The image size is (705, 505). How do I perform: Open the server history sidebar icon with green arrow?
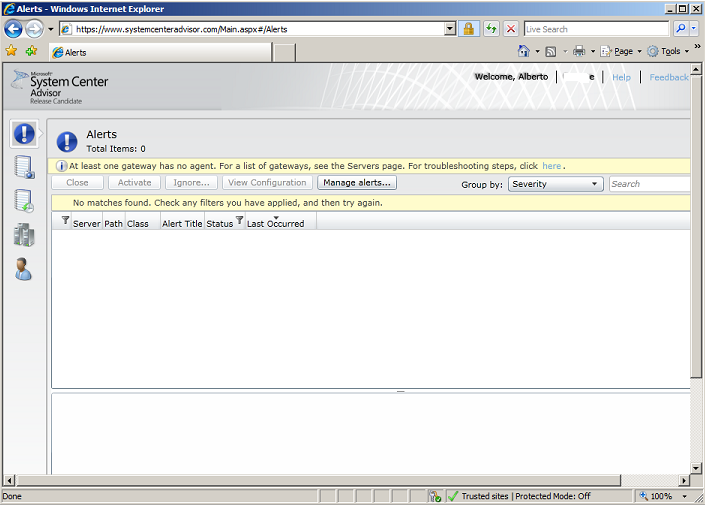point(23,201)
